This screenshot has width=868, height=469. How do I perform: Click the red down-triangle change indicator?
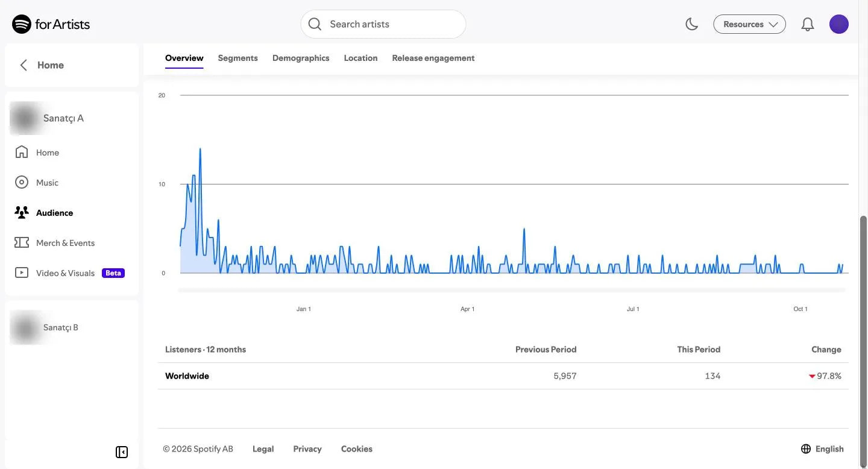point(812,376)
